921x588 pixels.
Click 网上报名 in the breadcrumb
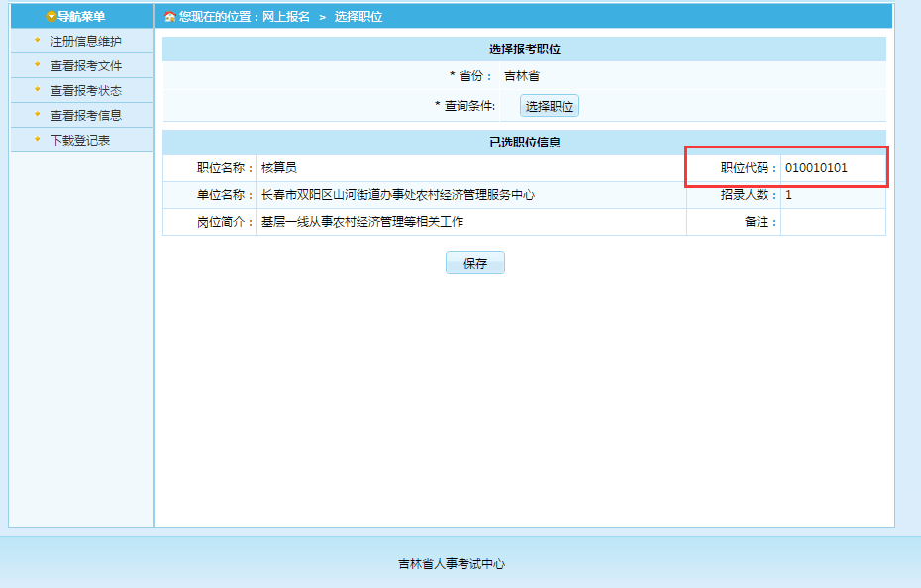tap(286, 17)
